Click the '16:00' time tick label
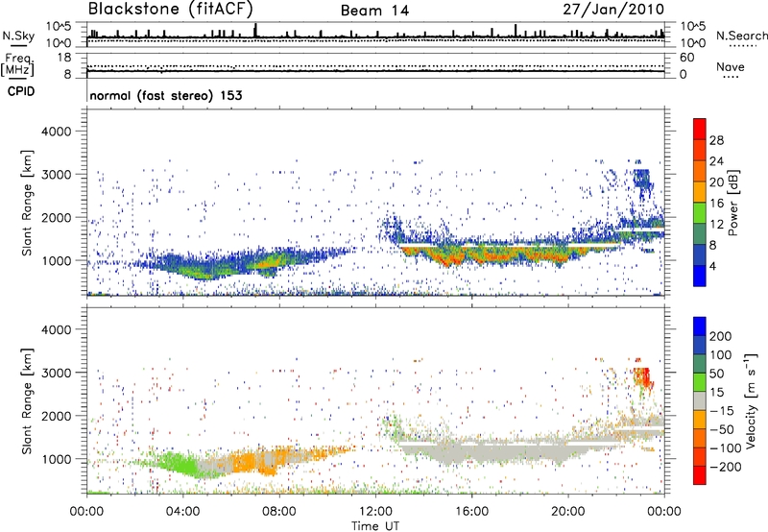 click(x=471, y=512)
